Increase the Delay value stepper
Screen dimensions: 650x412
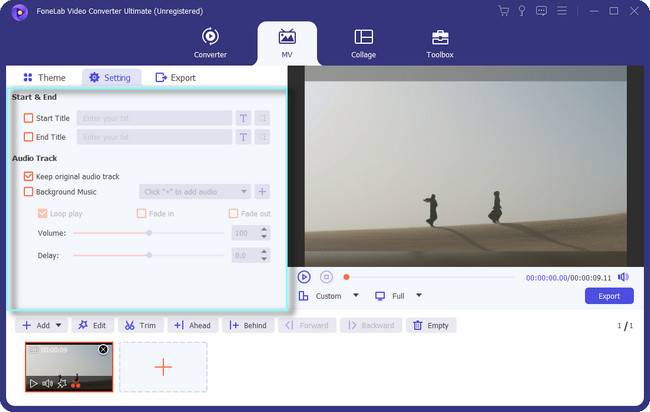[x=264, y=252]
